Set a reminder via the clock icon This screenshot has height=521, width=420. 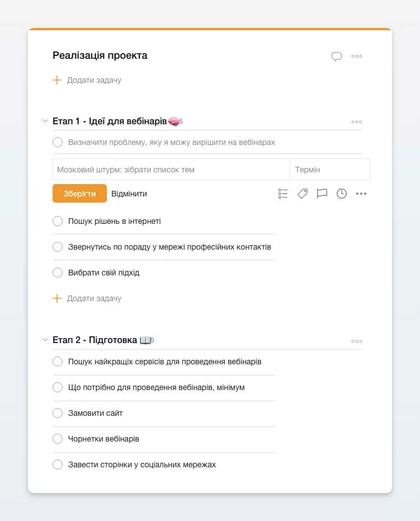pos(342,194)
